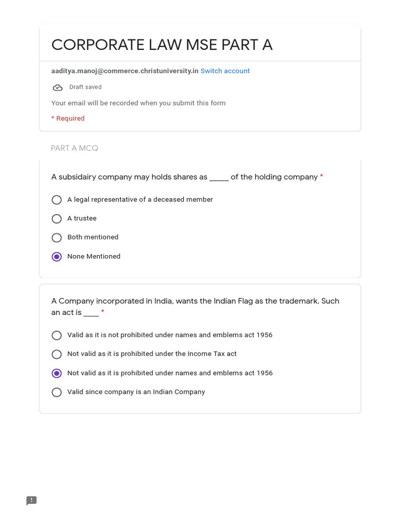
Task: Select 'prohibited under the Income Tax act'
Action: pos(57,354)
